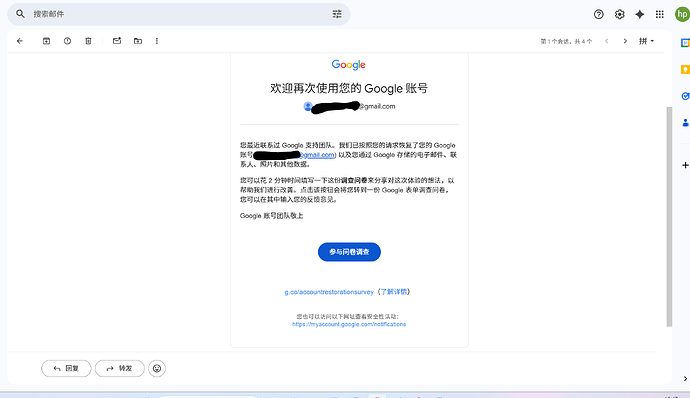Click the Google logo in email
This screenshot has width=690, height=398.
[x=349, y=65]
